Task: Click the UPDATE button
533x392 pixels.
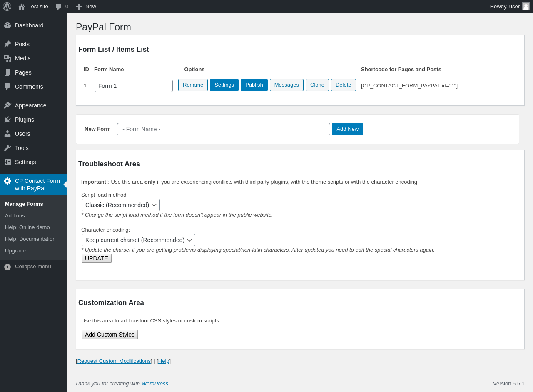Action: point(97,258)
